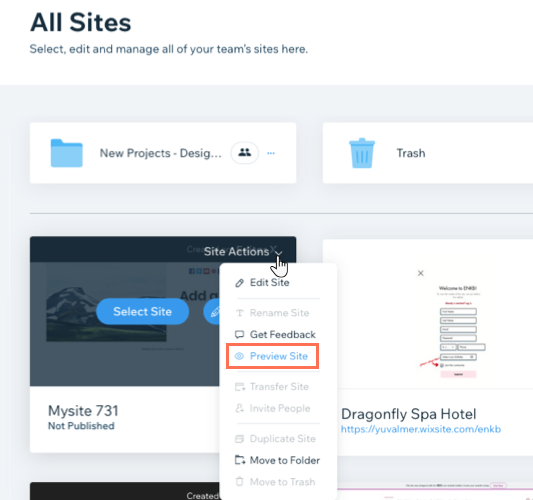
Task: Open the three-dot menu on New Projects folder
Action: [x=271, y=153]
